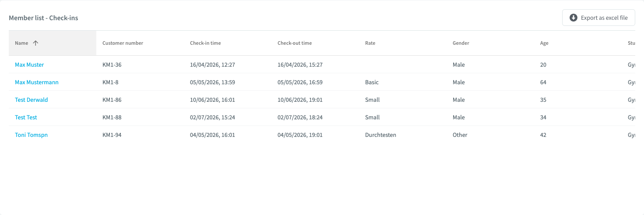The image size is (644, 215).
Task: Click the Age column header
Action: pyautogui.click(x=544, y=43)
